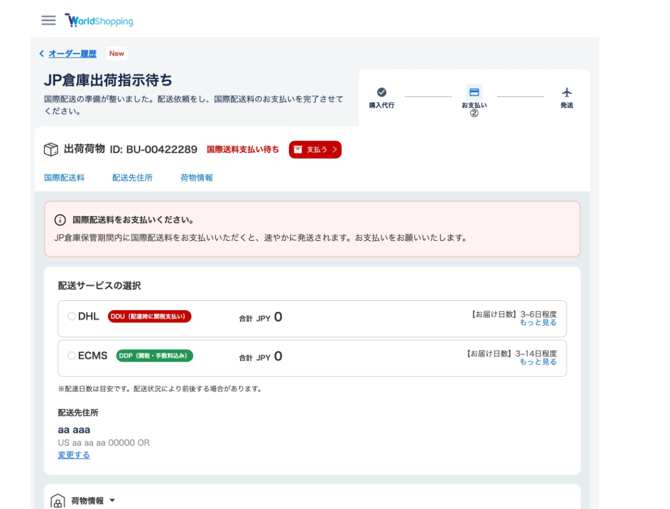Expand the 荷物情報 dropdown arrow
The height and width of the screenshot is (509, 670).
(112, 500)
